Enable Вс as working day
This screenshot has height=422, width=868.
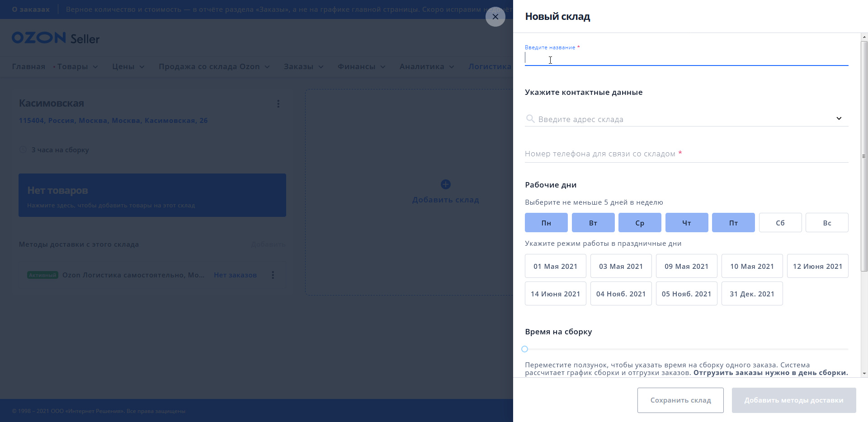tap(827, 223)
